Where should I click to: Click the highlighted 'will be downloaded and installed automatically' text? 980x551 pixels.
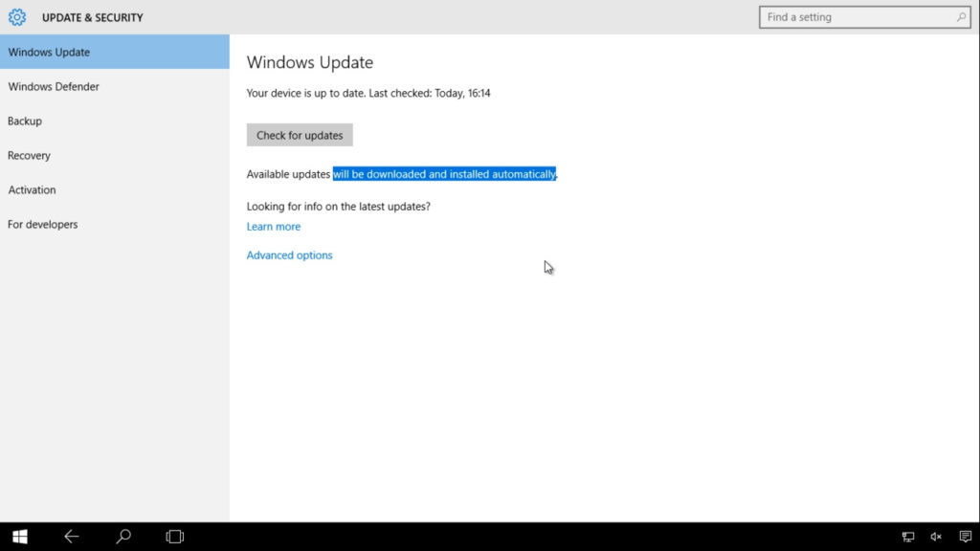[x=444, y=174]
